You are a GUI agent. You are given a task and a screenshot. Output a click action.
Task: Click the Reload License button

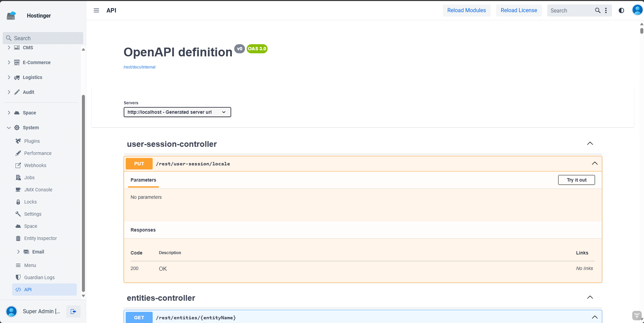[x=519, y=10]
